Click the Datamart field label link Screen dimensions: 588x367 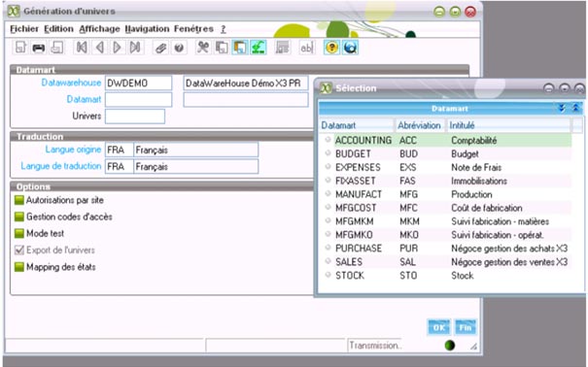click(84, 99)
